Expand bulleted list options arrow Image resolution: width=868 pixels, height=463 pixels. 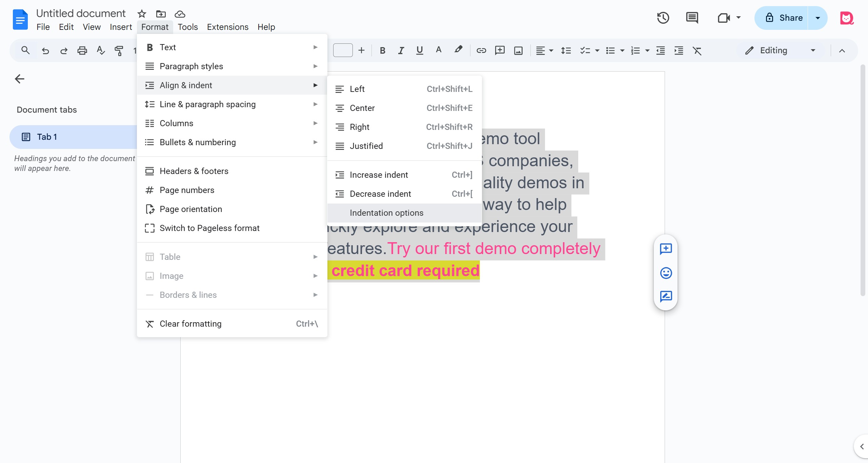coord(622,51)
